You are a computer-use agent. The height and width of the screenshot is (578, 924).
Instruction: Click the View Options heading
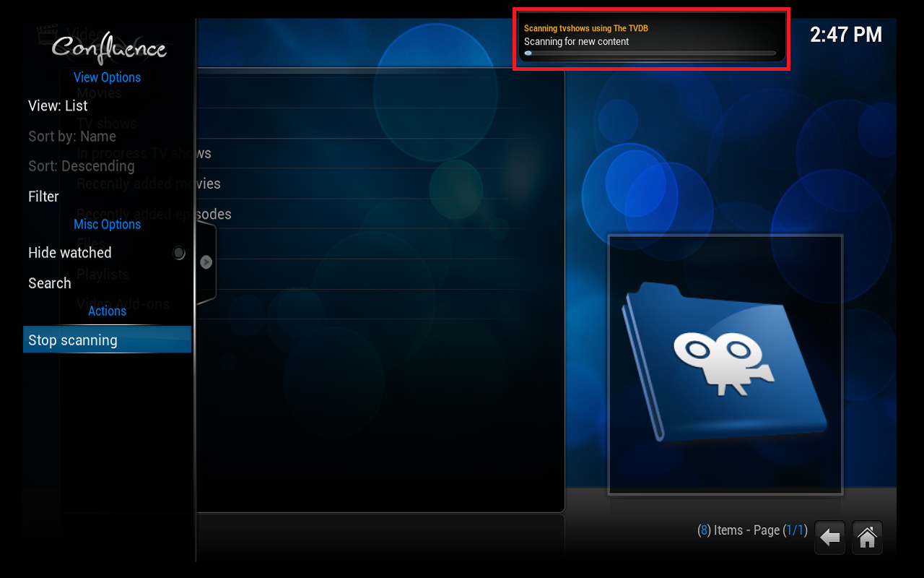[x=107, y=77]
